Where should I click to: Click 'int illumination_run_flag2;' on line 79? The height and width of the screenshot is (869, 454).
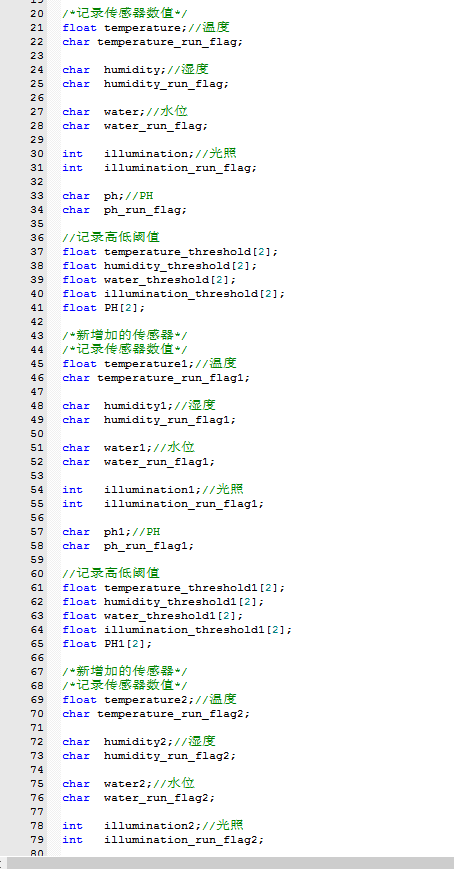coord(163,840)
